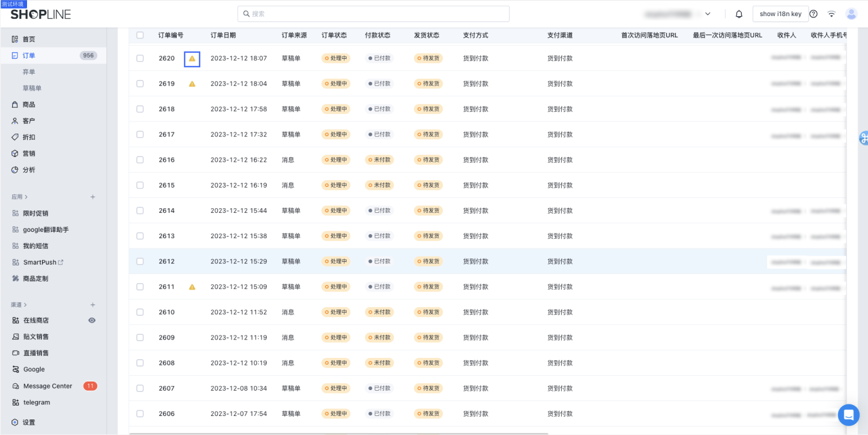Screen dimensions: 868x435
Task: Click the pie chart icon for 分析
Action: pyautogui.click(x=15, y=170)
